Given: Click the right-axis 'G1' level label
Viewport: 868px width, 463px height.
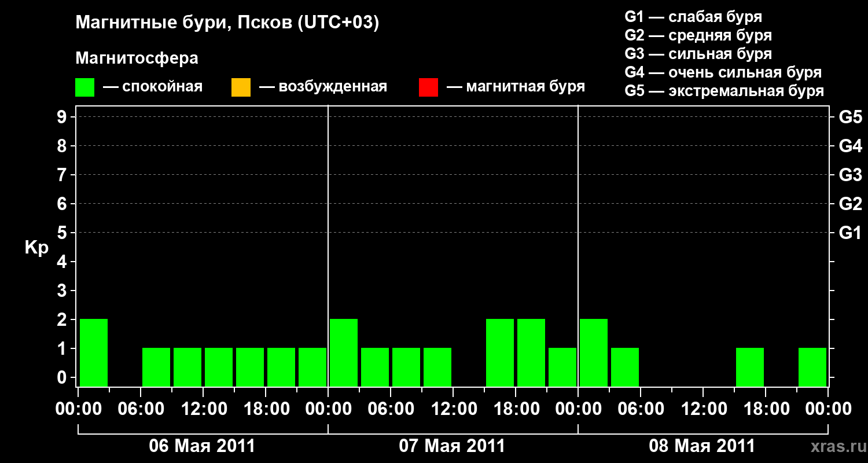Looking at the screenshot, I should click(x=851, y=233).
